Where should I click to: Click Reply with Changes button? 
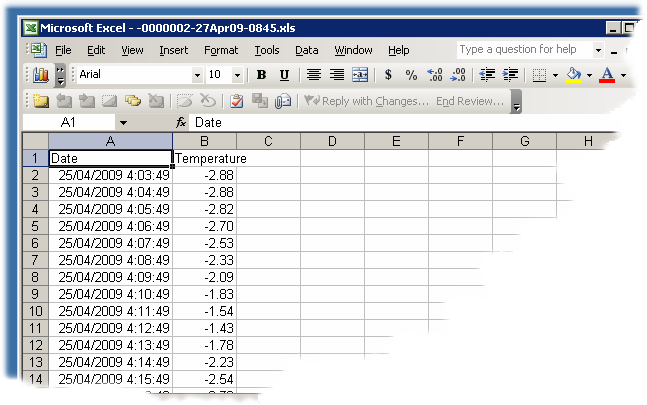pyautogui.click(x=367, y=101)
